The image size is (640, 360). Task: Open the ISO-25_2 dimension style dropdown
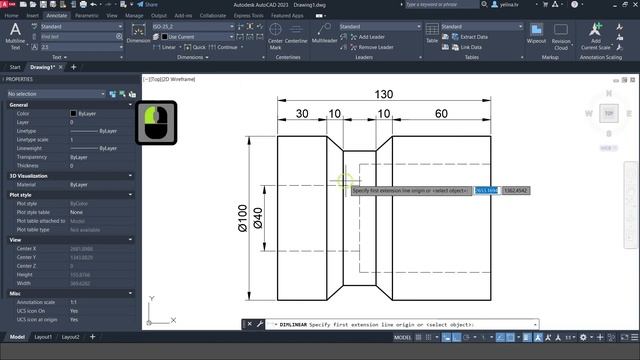point(193,27)
